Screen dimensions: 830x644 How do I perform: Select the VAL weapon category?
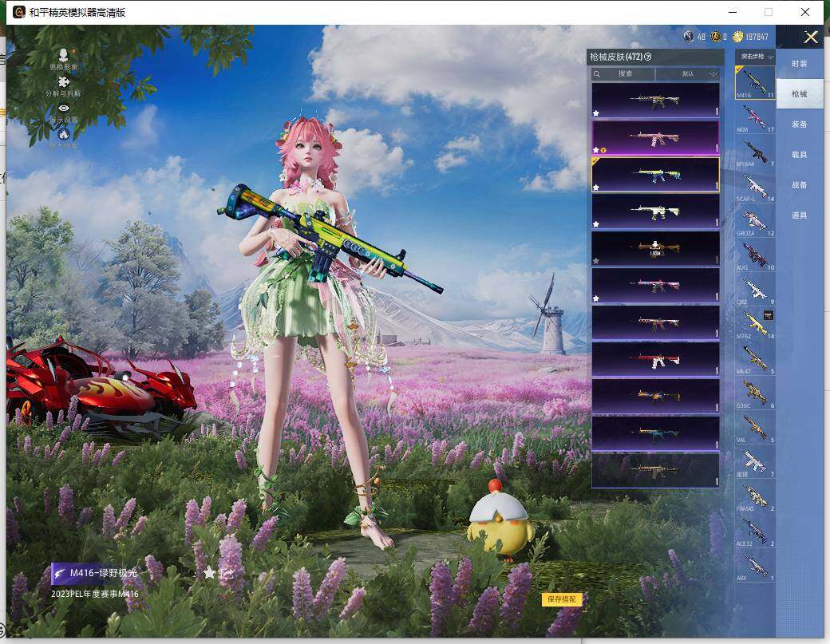coord(755,427)
